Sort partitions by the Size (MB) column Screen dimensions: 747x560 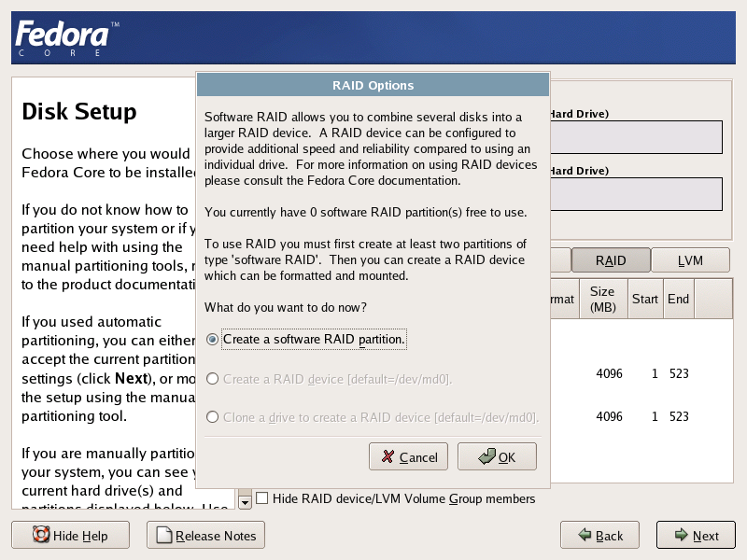[x=603, y=299]
